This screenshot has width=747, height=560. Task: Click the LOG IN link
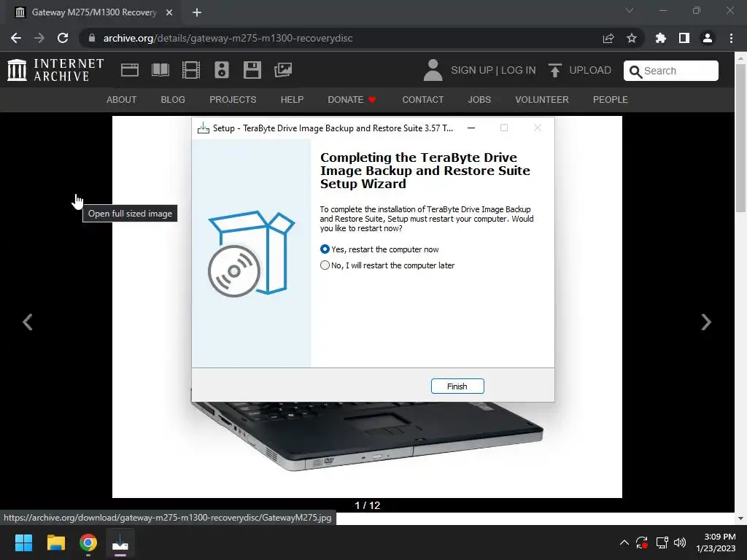[519, 70]
